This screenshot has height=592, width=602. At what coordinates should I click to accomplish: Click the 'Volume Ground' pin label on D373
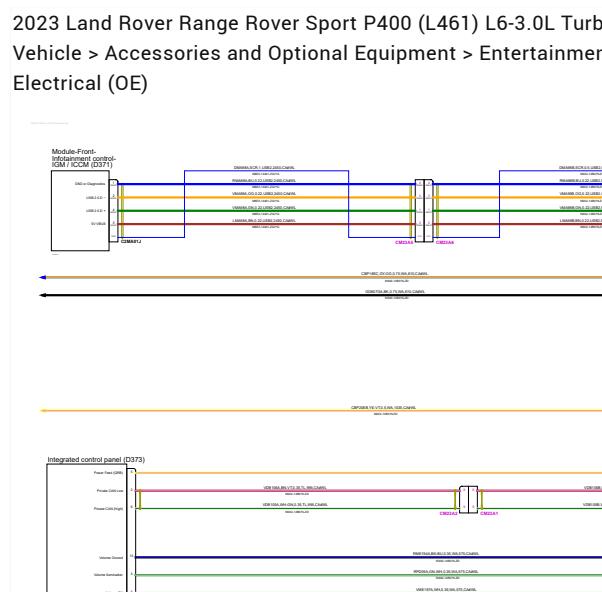tap(111, 557)
